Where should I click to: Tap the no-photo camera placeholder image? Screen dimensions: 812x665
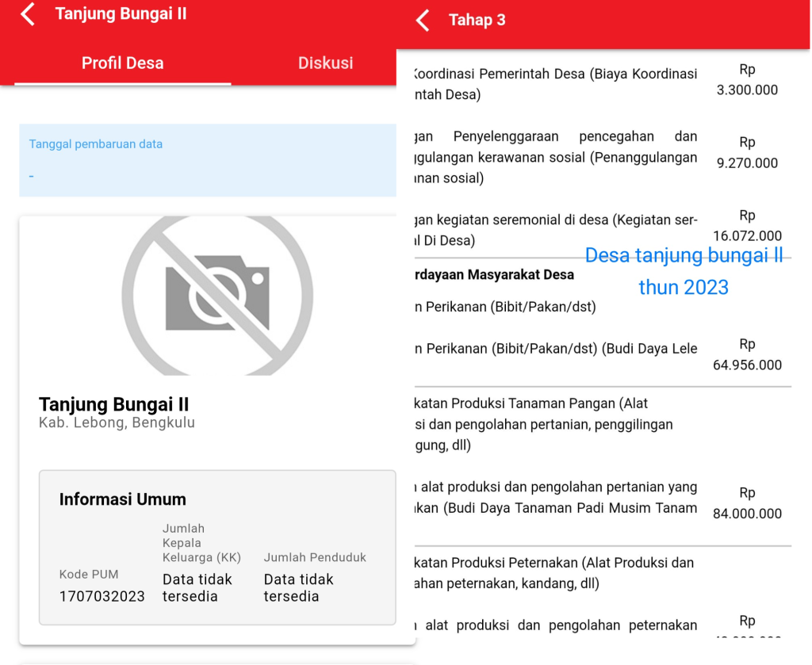tap(216, 295)
